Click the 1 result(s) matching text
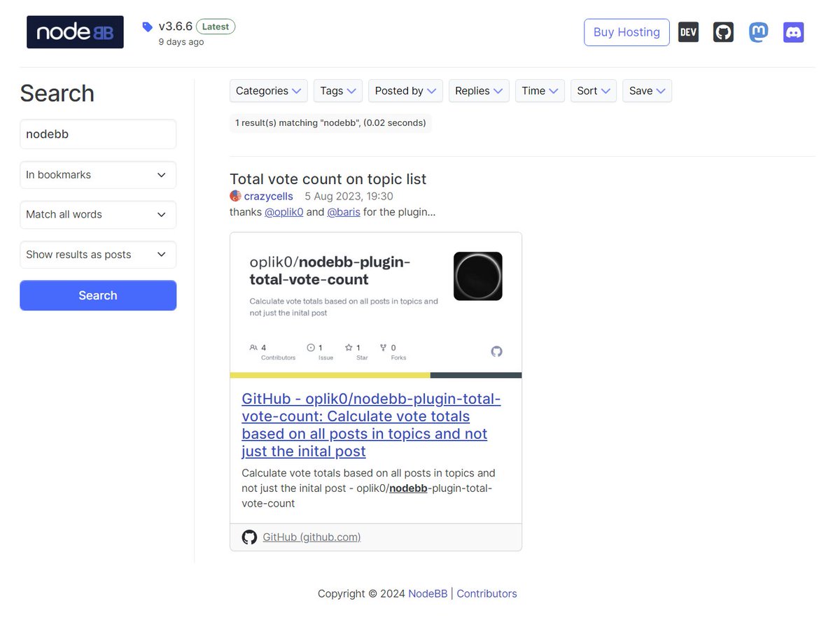Screen dimensions: 840x627 coord(330,123)
